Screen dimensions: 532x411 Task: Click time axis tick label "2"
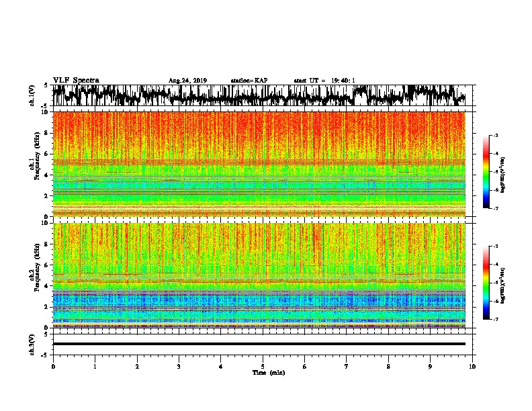pyautogui.click(x=137, y=367)
